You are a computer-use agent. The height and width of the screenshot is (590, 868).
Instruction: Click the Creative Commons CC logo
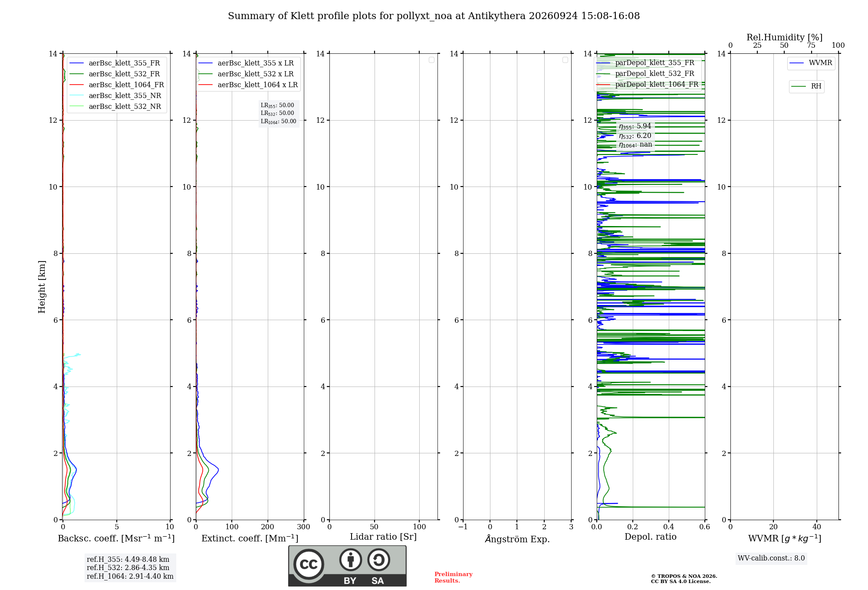pos(309,564)
